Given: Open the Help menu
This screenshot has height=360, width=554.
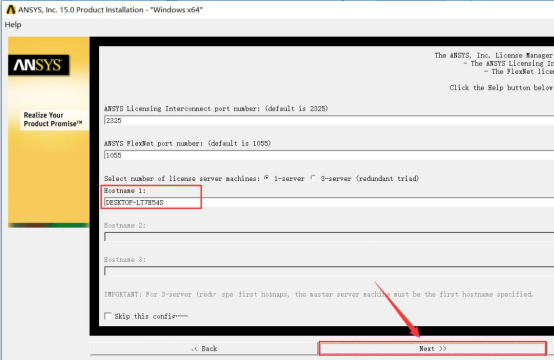Looking at the screenshot, I should pyautogui.click(x=13, y=25).
